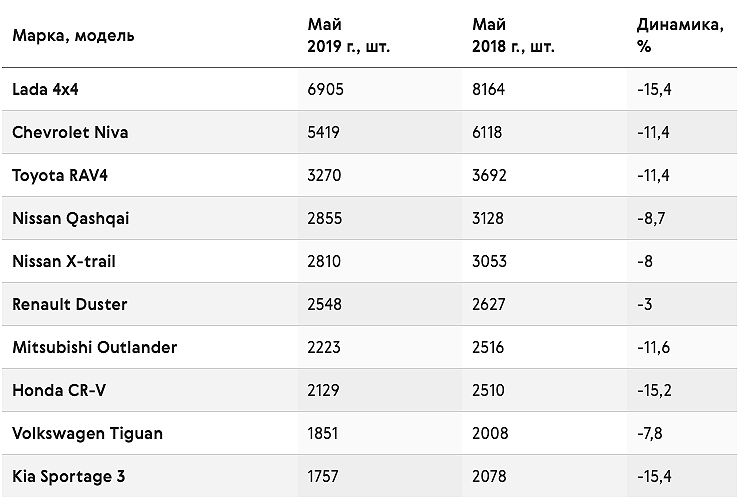Viewport: 739px width, 499px height.
Task: Select the 2008 value for Volkswagen Tiguan
Action: 490,434
